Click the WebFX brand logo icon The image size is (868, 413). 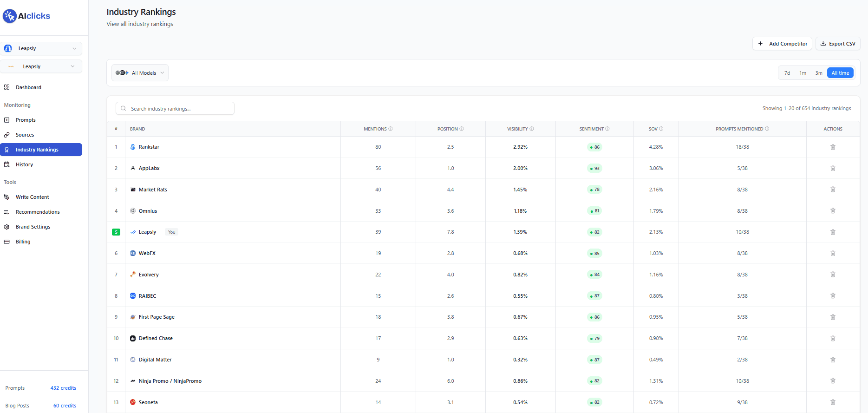pyautogui.click(x=133, y=253)
